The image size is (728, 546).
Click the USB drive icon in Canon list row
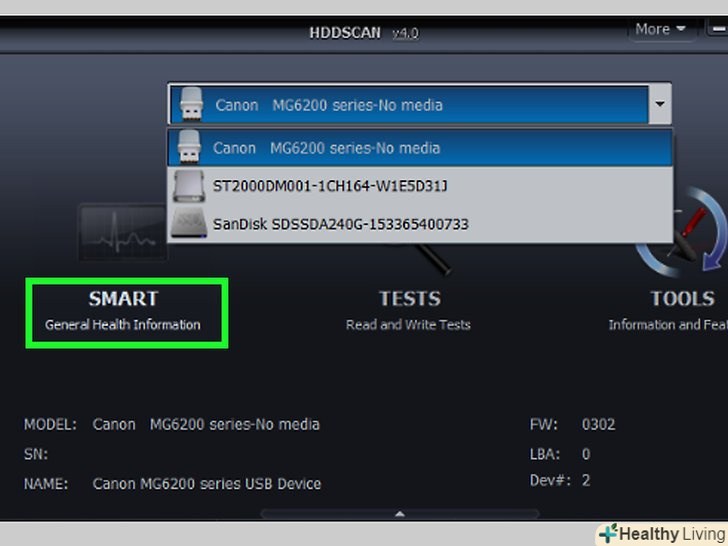coord(189,147)
